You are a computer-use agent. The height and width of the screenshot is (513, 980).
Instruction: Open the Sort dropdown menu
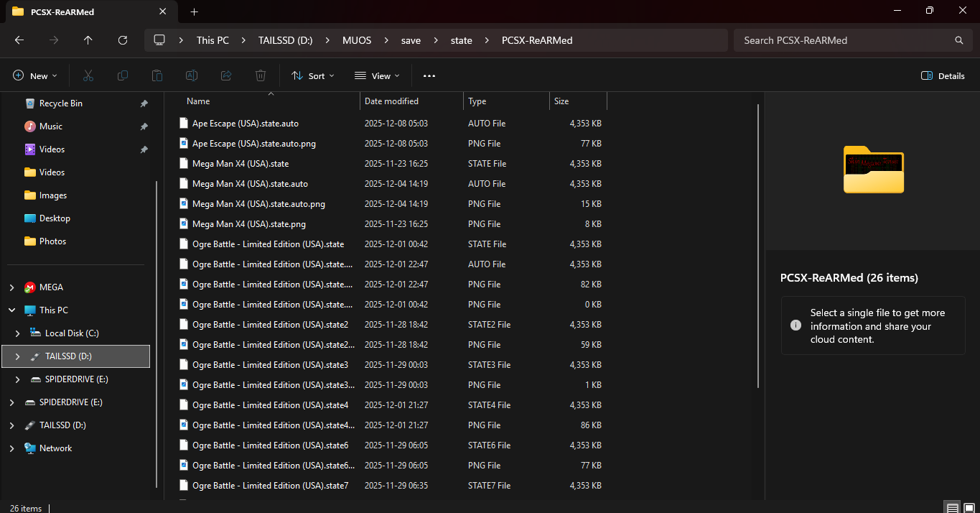coord(313,75)
